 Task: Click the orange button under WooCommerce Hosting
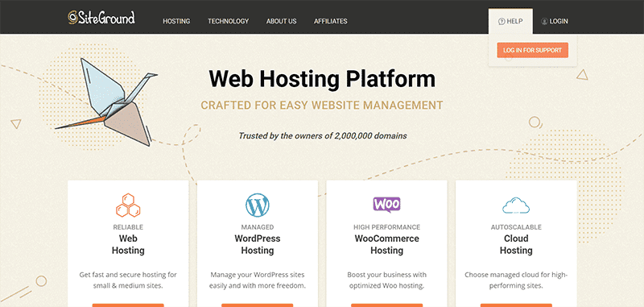coord(386,305)
